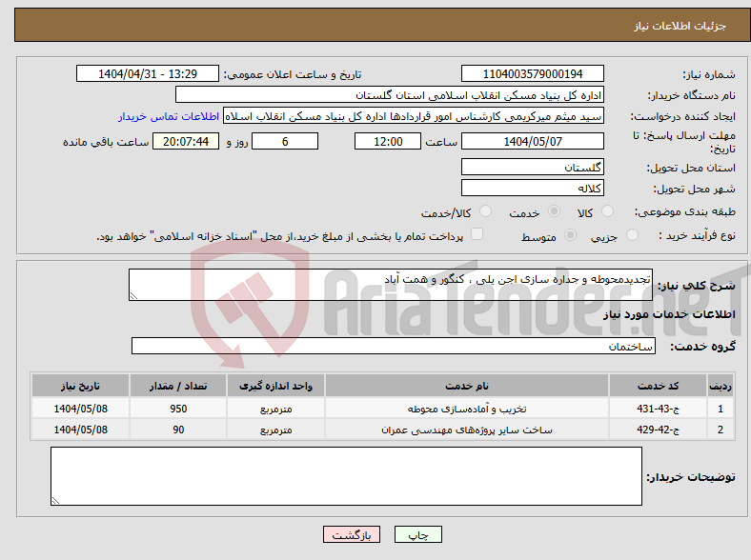Click the مترمربع unit cell in row 2

pyautogui.click(x=275, y=430)
